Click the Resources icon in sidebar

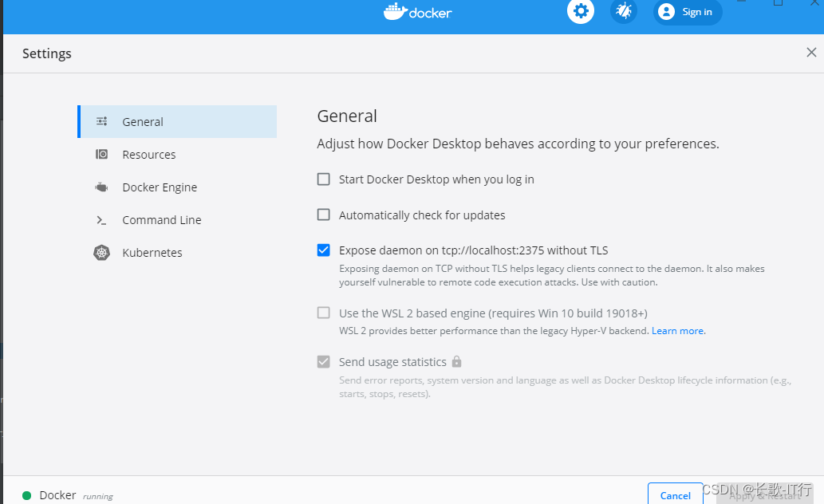tap(101, 154)
